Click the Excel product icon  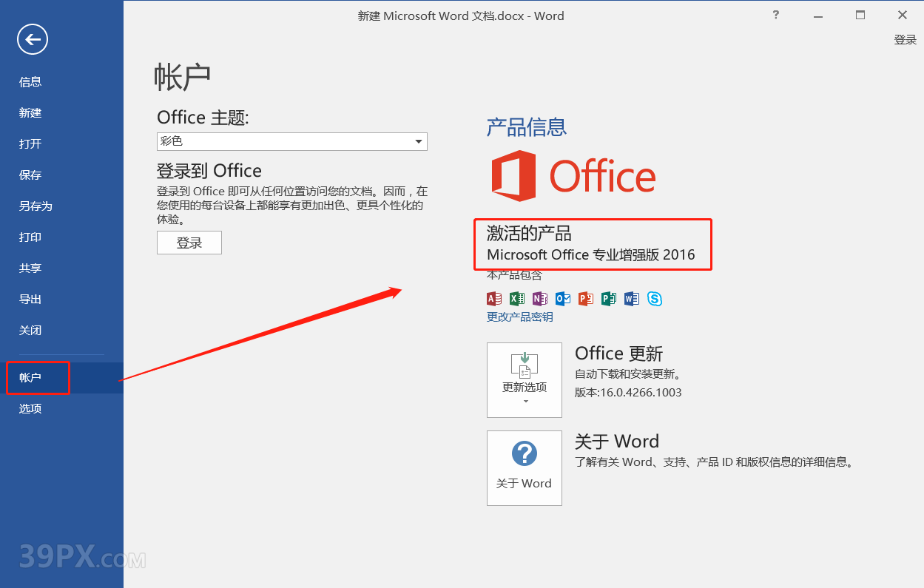(x=517, y=299)
